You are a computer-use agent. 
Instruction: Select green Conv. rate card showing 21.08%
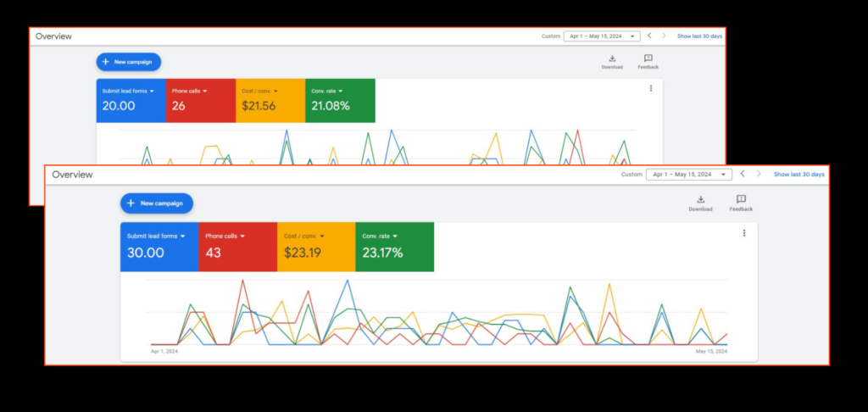pyautogui.click(x=339, y=100)
